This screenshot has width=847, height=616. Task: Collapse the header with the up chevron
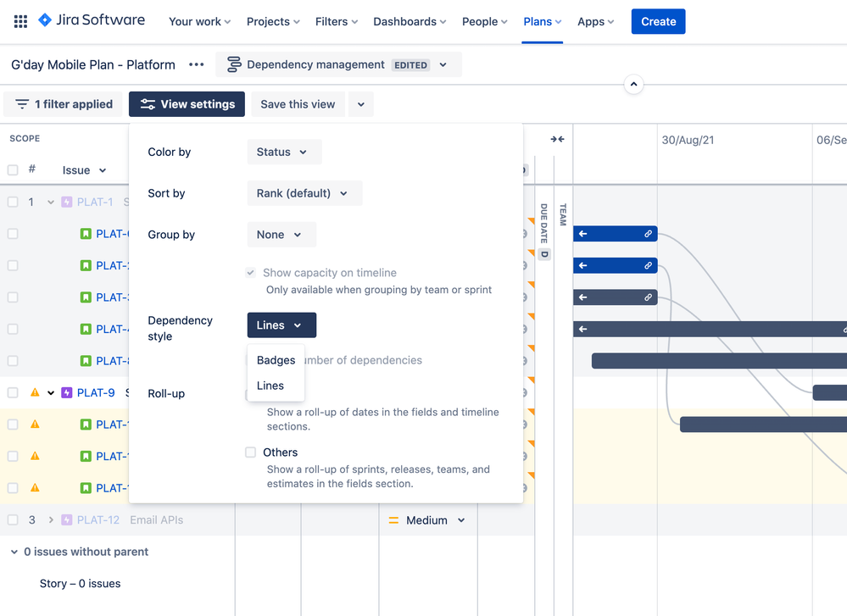click(633, 84)
